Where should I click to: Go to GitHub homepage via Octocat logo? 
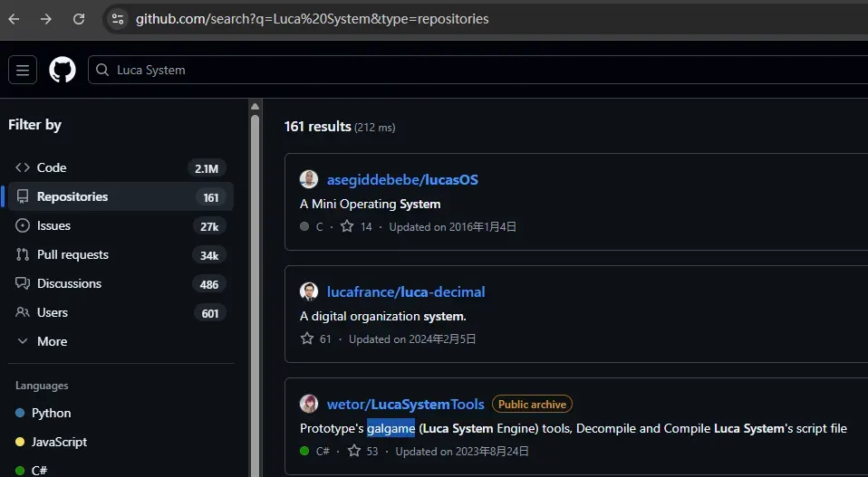click(x=63, y=71)
